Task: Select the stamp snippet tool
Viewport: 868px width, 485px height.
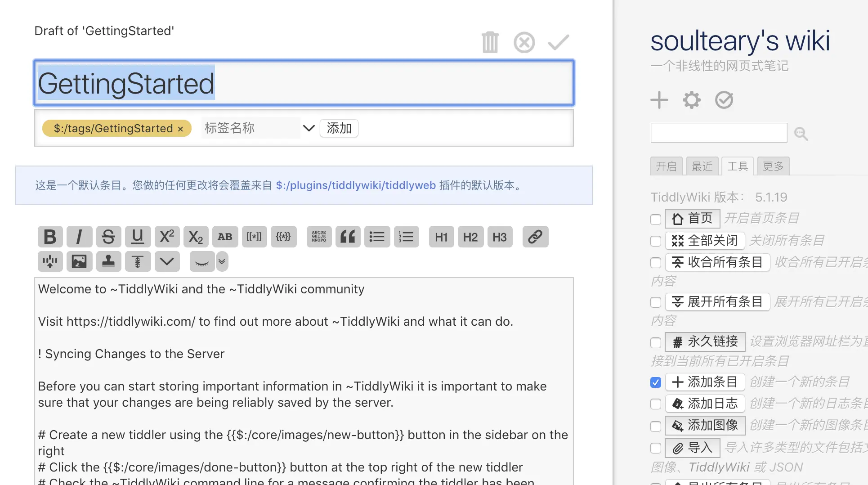Action: (108, 261)
